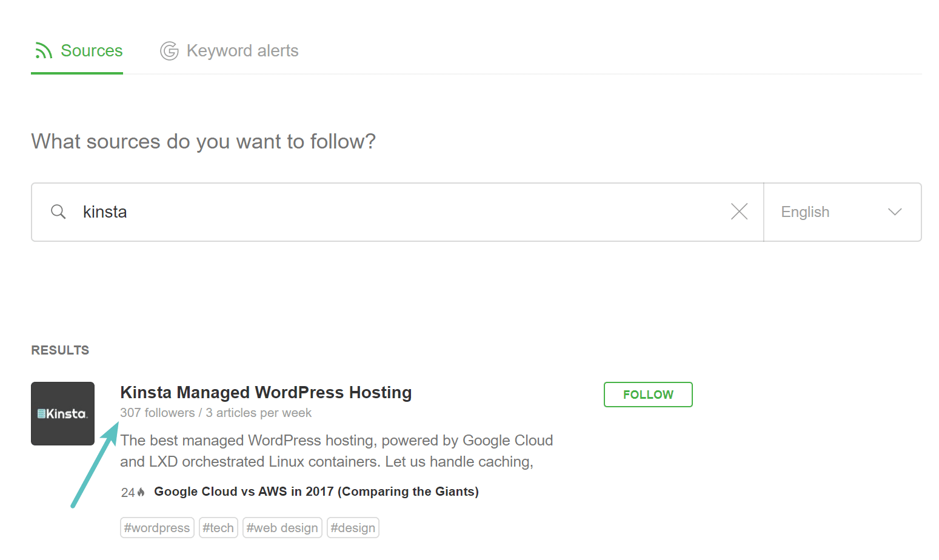
Task: Switch to the Sources tab
Action: point(77,51)
